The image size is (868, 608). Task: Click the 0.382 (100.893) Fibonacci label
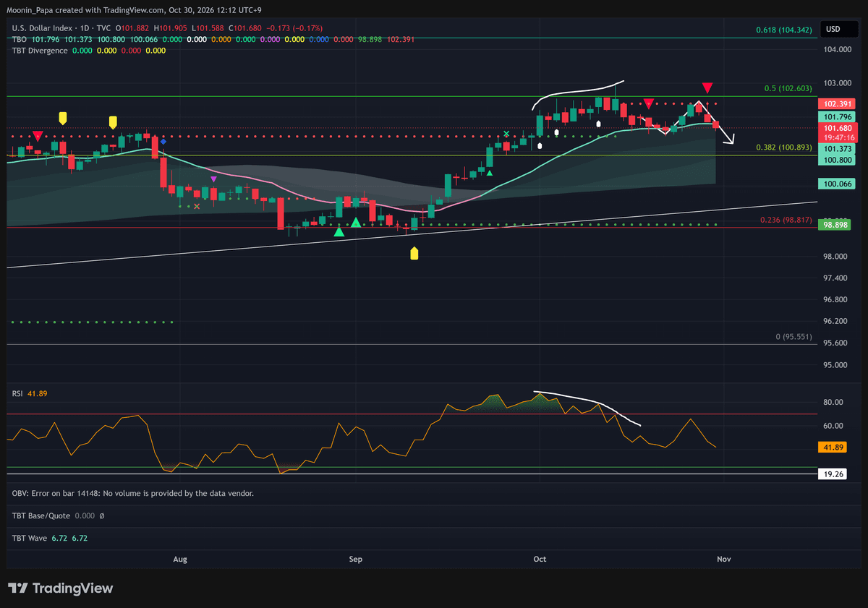pos(785,147)
